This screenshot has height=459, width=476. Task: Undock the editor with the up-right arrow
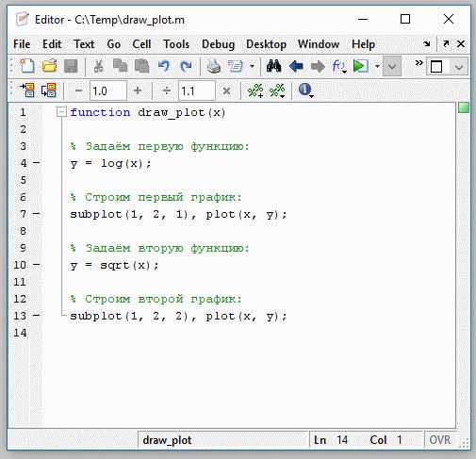pos(446,44)
